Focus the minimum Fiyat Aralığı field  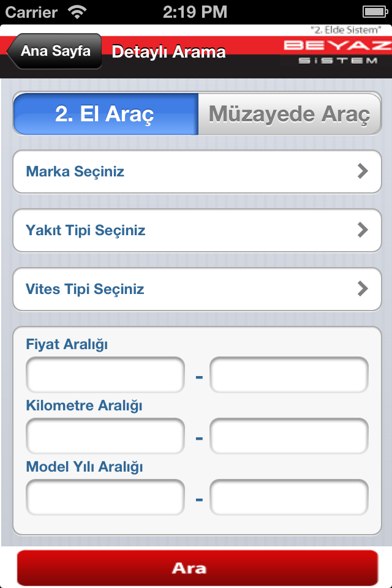(x=105, y=375)
